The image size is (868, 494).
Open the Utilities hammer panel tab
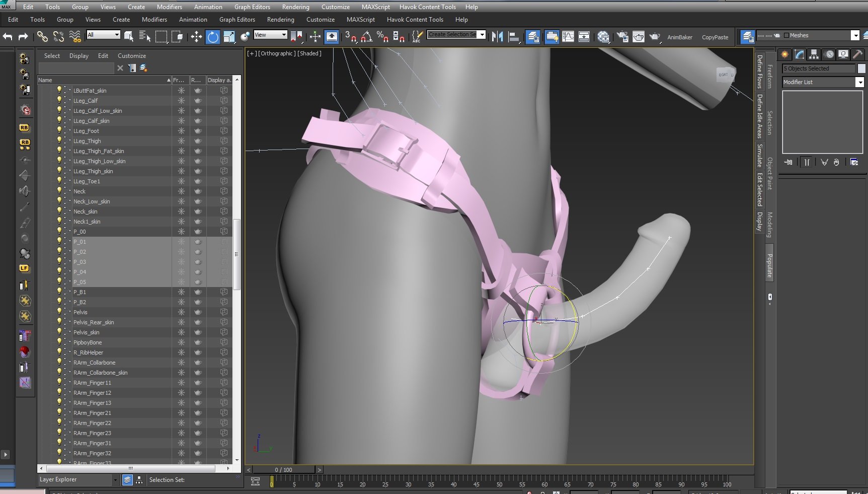click(x=858, y=54)
